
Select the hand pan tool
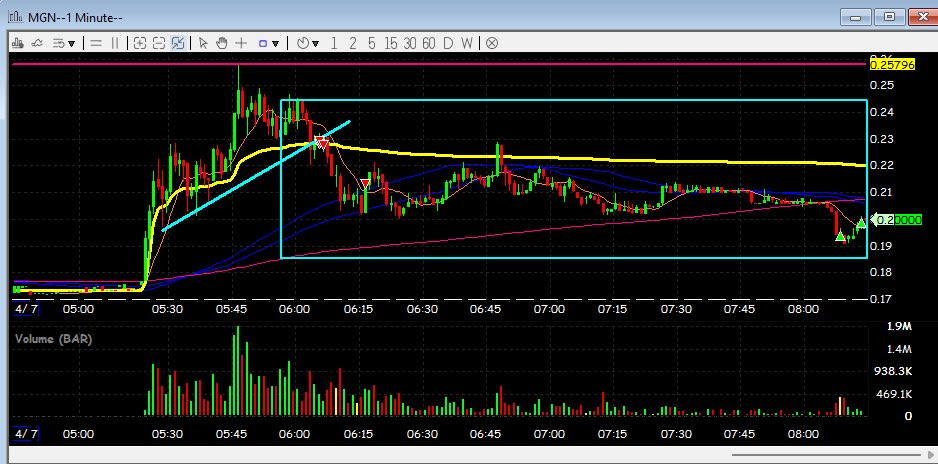[221, 43]
